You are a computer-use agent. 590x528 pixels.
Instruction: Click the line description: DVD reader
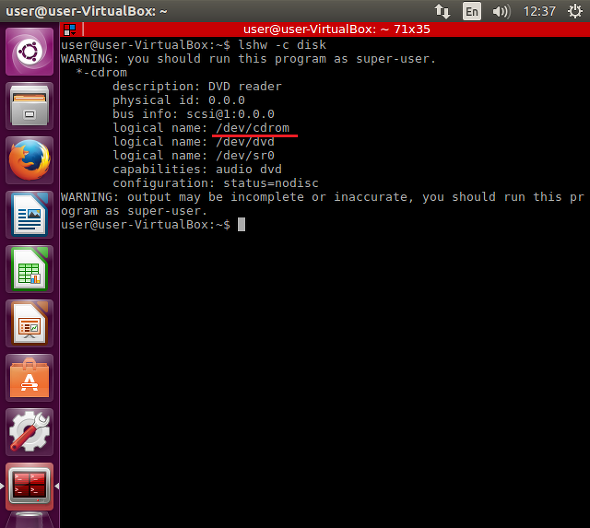[197, 87]
